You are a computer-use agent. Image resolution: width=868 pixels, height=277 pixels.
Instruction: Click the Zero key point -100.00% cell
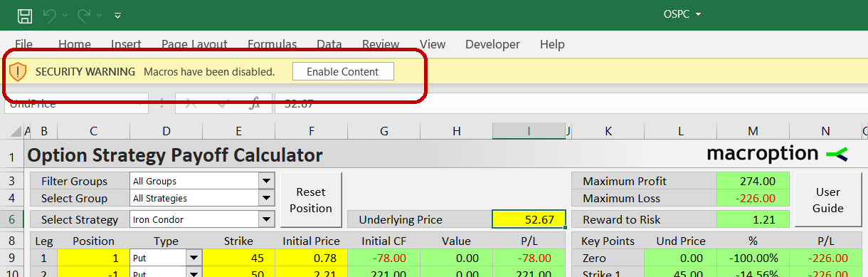pyautogui.click(x=753, y=258)
